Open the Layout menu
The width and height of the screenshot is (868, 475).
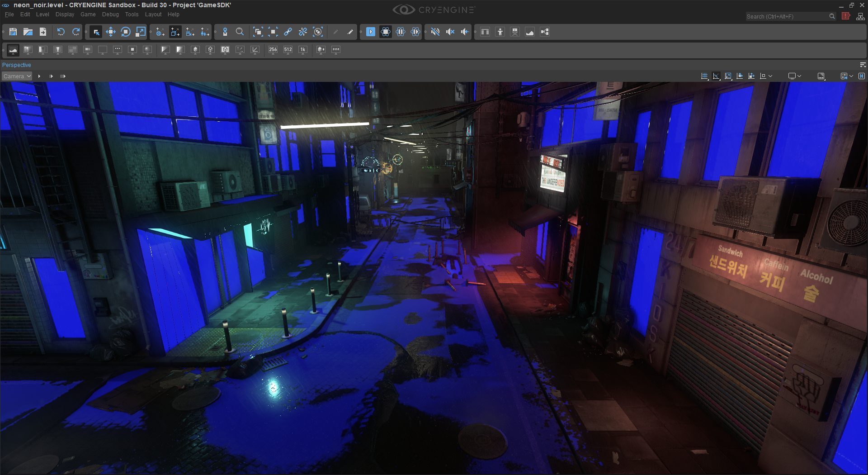tap(153, 14)
